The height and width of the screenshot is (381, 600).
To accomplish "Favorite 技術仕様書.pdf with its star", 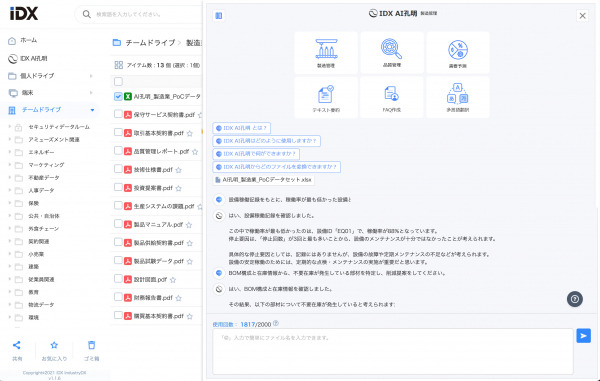I will (179, 170).
